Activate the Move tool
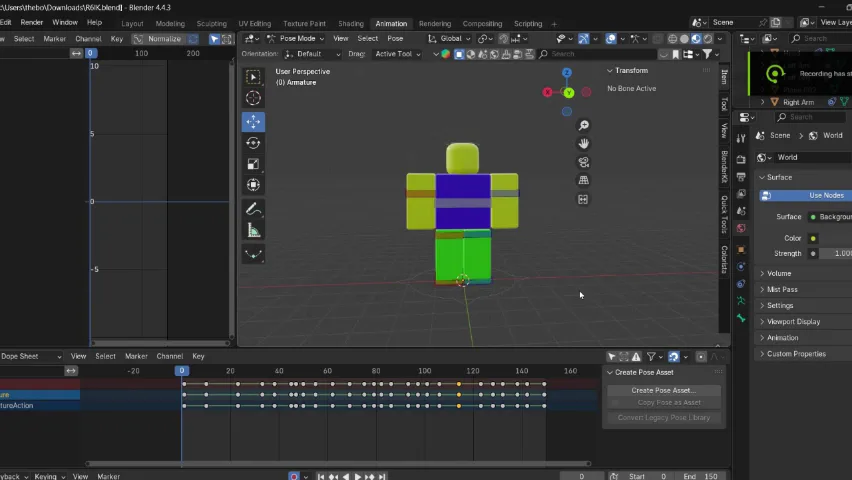 point(253,121)
